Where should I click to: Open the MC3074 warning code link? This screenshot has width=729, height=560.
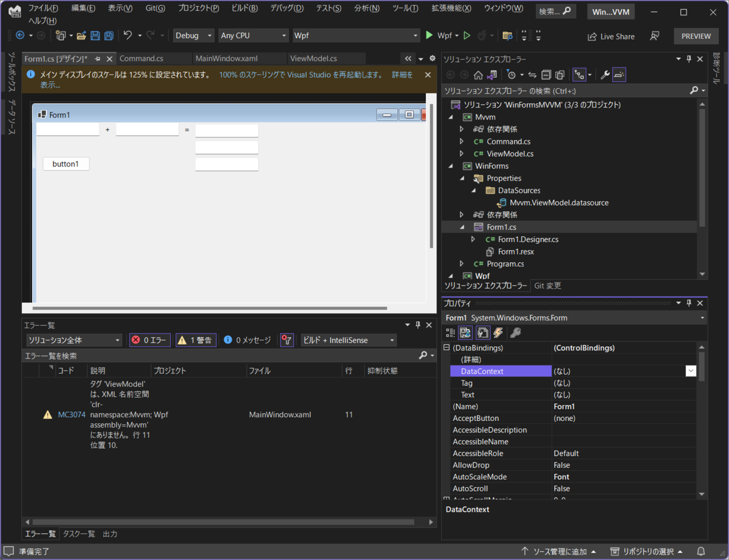[x=72, y=415]
